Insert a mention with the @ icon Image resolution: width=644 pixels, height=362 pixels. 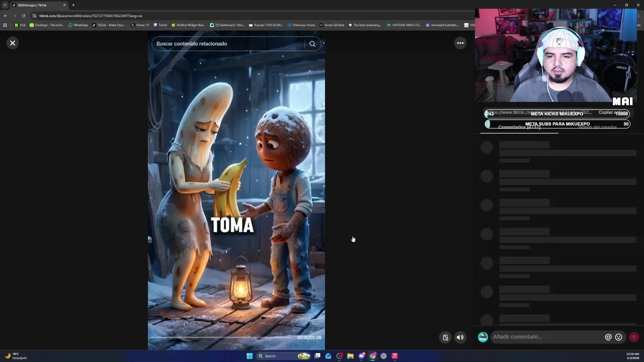point(608,337)
